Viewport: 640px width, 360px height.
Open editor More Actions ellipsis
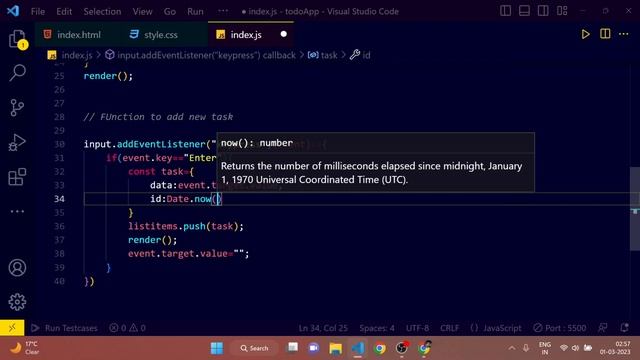click(x=624, y=34)
